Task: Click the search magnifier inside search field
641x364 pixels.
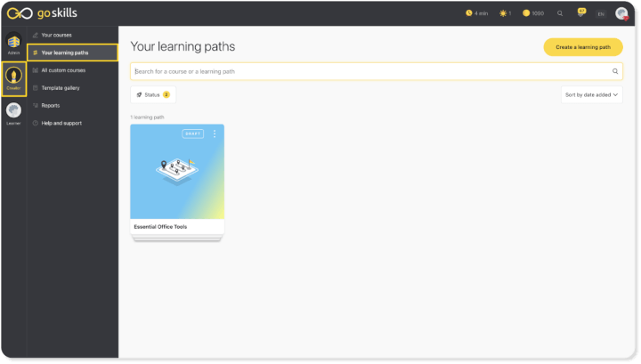Action: pyautogui.click(x=615, y=71)
